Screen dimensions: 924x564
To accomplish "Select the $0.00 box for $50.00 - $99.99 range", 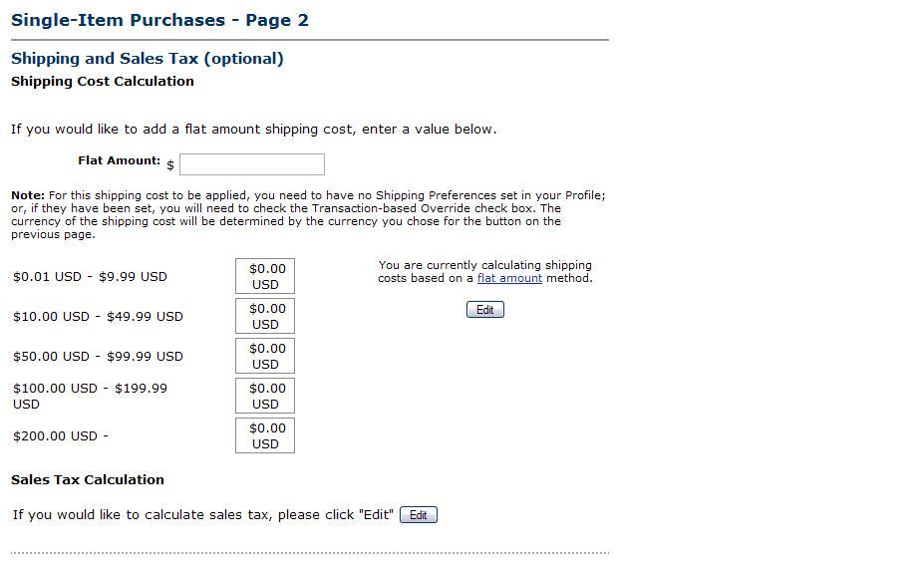I will point(265,356).
